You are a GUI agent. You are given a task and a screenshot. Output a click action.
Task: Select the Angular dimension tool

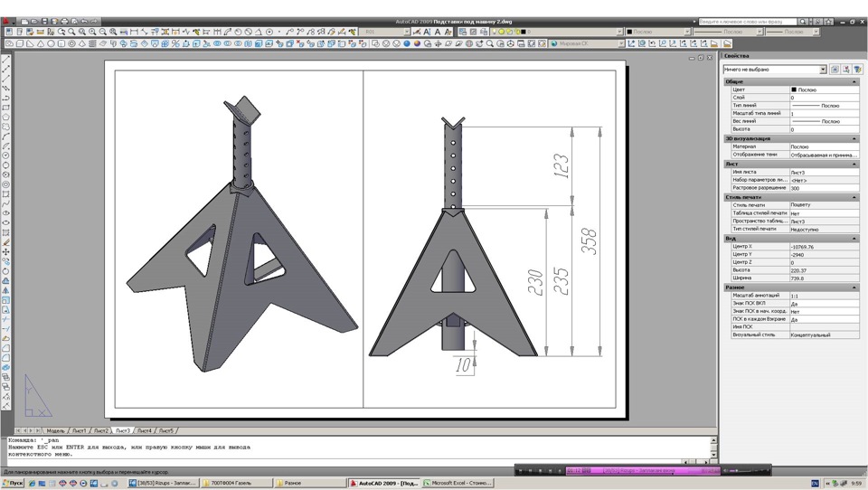click(x=258, y=33)
